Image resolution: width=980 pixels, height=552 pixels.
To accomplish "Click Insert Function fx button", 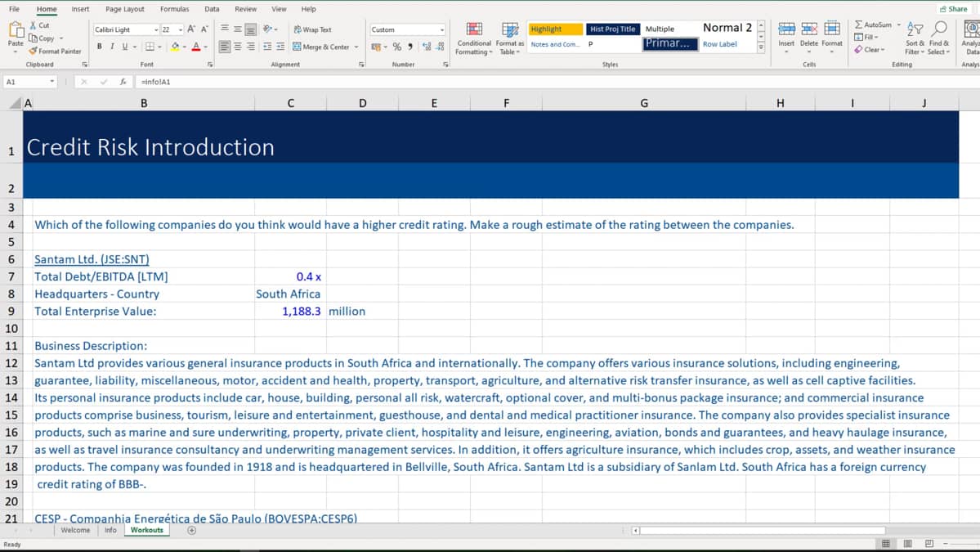I will (123, 81).
